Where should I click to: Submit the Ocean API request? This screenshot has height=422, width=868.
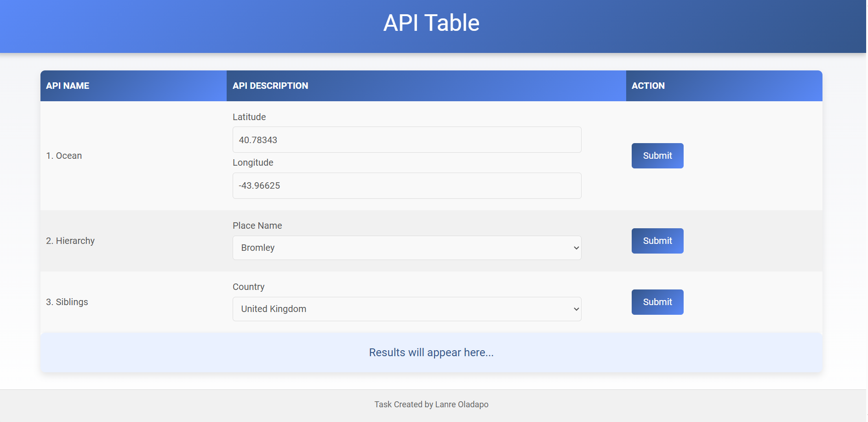coord(657,156)
